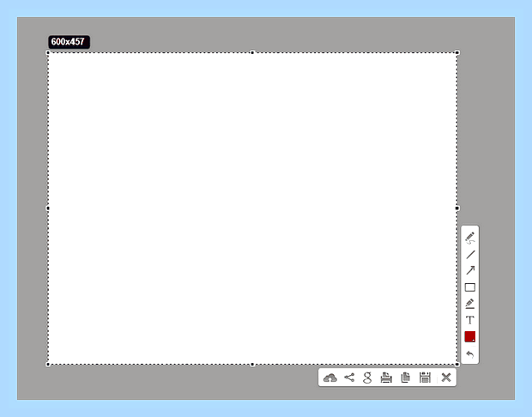Save screenshot to file
The height and width of the screenshot is (417, 532).
pyautogui.click(x=425, y=378)
